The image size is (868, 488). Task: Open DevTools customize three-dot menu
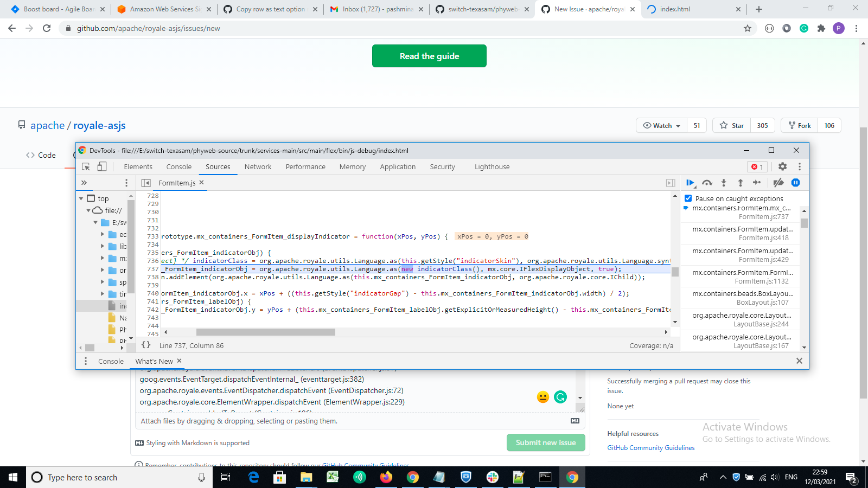click(x=799, y=166)
